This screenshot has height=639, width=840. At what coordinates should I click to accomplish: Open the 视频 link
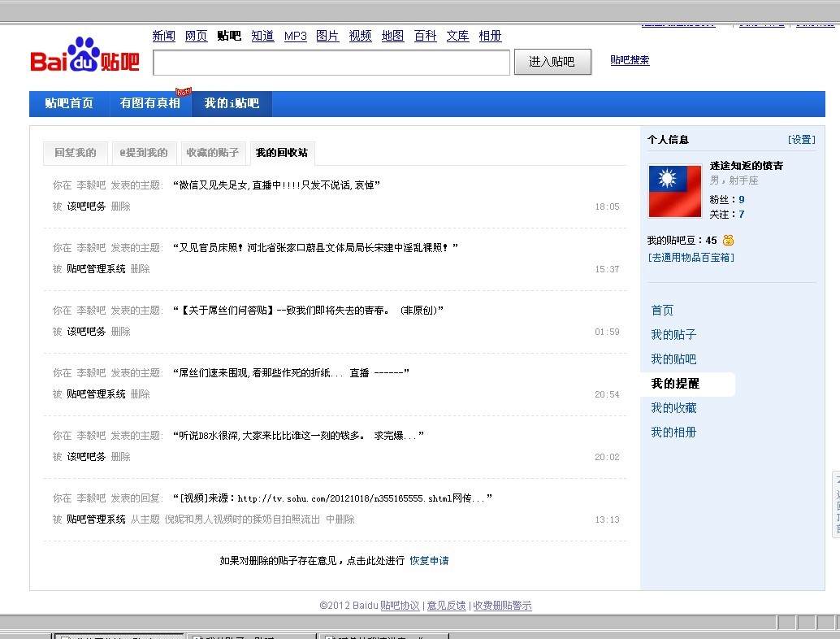coord(360,36)
